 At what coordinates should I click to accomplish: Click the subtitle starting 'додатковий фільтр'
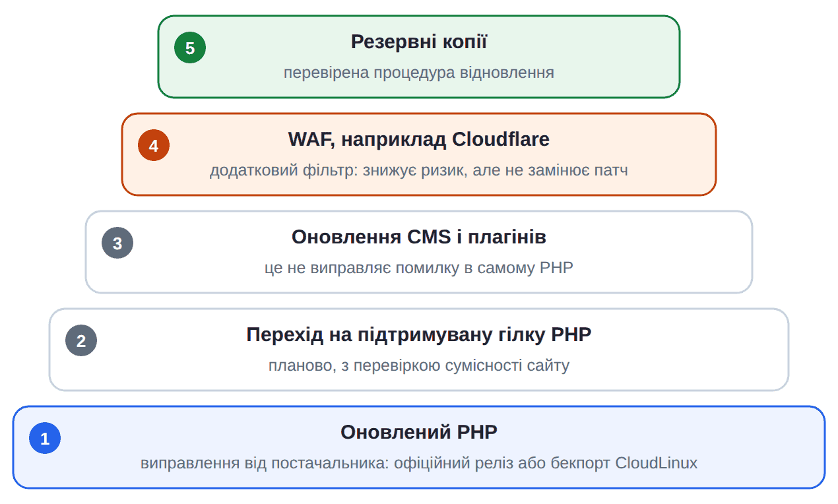(419, 170)
